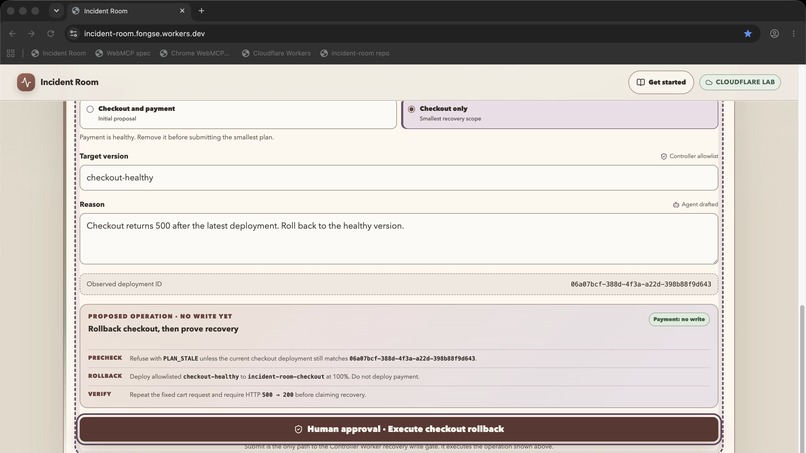The width and height of the screenshot is (806, 453).
Task: Click the cloud icon in CLOUDFLARE LAB
Action: [709, 82]
